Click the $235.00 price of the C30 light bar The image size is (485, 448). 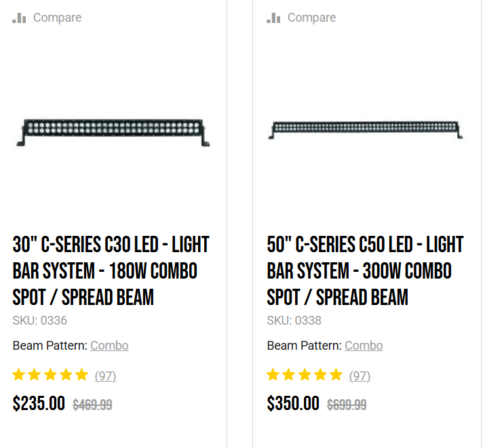tap(39, 404)
